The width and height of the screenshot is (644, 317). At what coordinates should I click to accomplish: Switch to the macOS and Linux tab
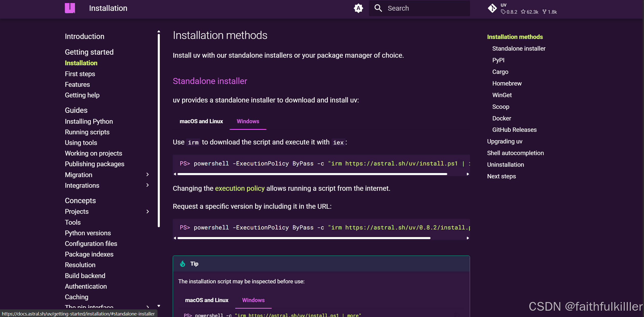tap(201, 121)
